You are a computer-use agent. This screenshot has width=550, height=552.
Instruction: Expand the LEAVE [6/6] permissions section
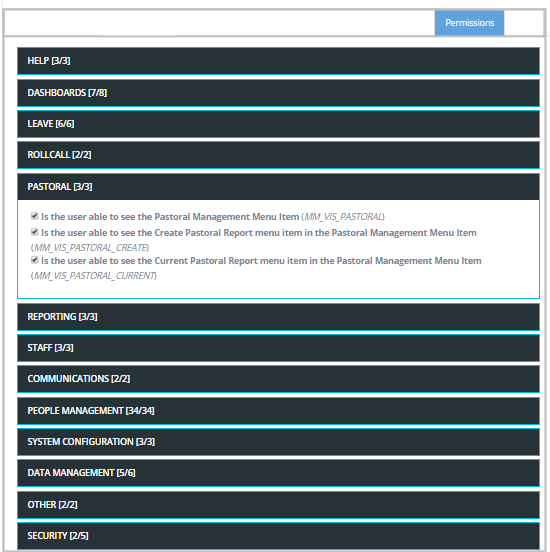click(x=278, y=124)
